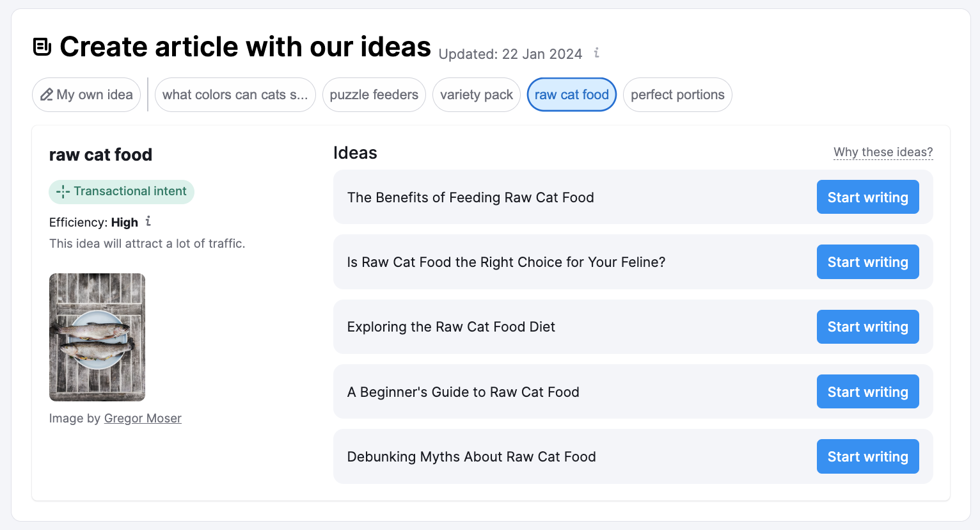Image resolution: width=980 pixels, height=530 pixels.
Task: Start writing The Benefits of Feeding Raw Cat Food
Action: pos(867,197)
